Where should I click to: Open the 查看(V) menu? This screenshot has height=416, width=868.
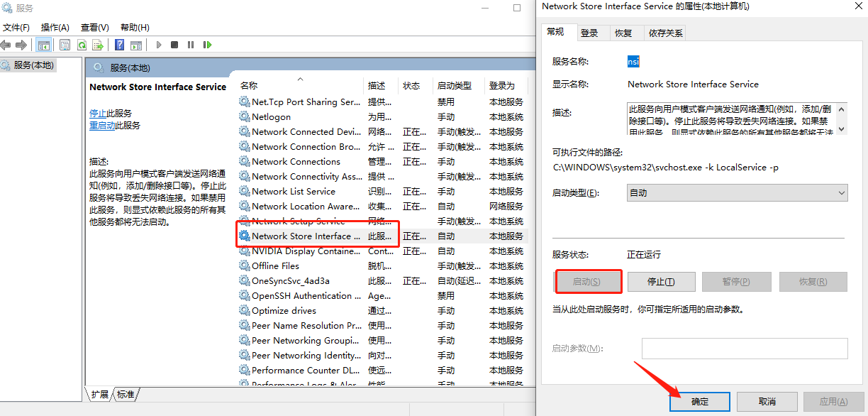pyautogui.click(x=94, y=27)
